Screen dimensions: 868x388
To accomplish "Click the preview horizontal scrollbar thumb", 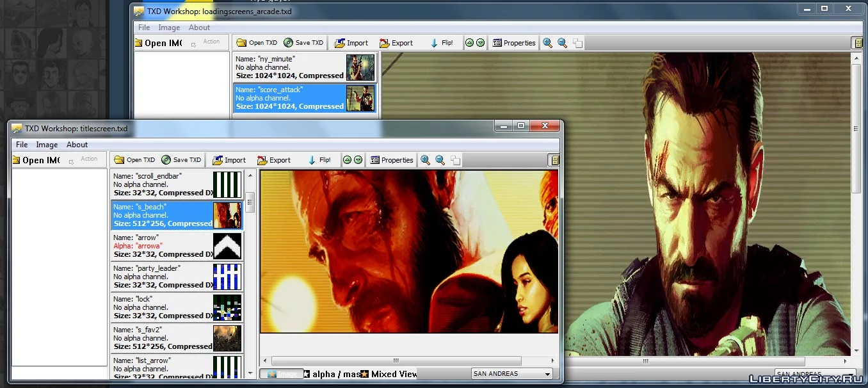I will pos(396,360).
